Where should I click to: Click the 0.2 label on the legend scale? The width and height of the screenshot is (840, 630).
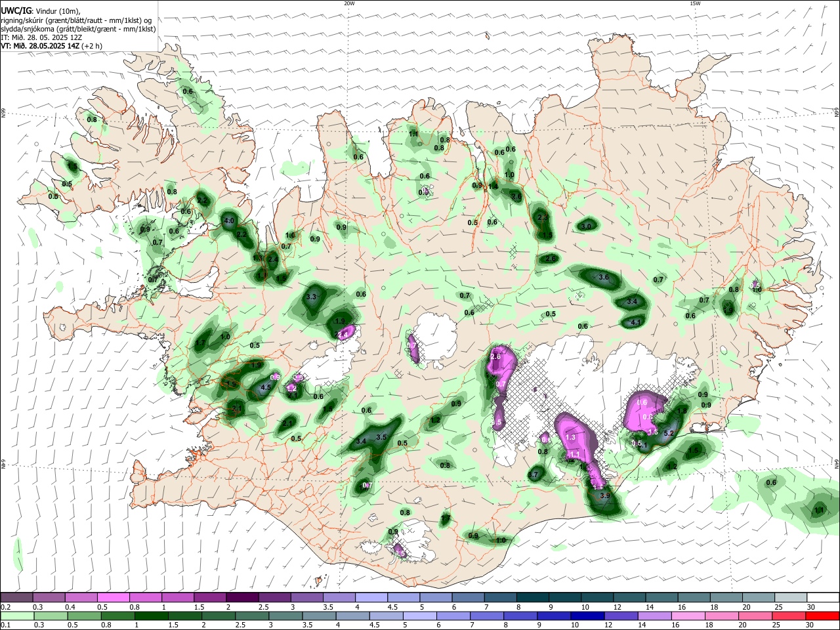point(5,607)
